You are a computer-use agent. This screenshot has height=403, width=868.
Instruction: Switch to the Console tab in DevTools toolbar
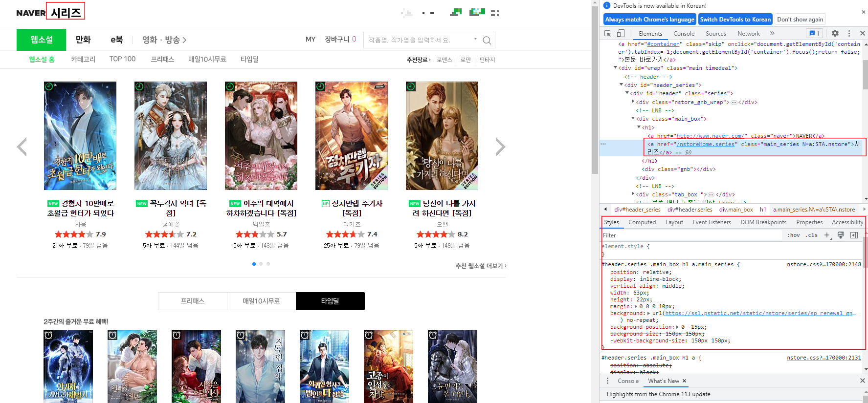pyautogui.click(x=684, y=34)
